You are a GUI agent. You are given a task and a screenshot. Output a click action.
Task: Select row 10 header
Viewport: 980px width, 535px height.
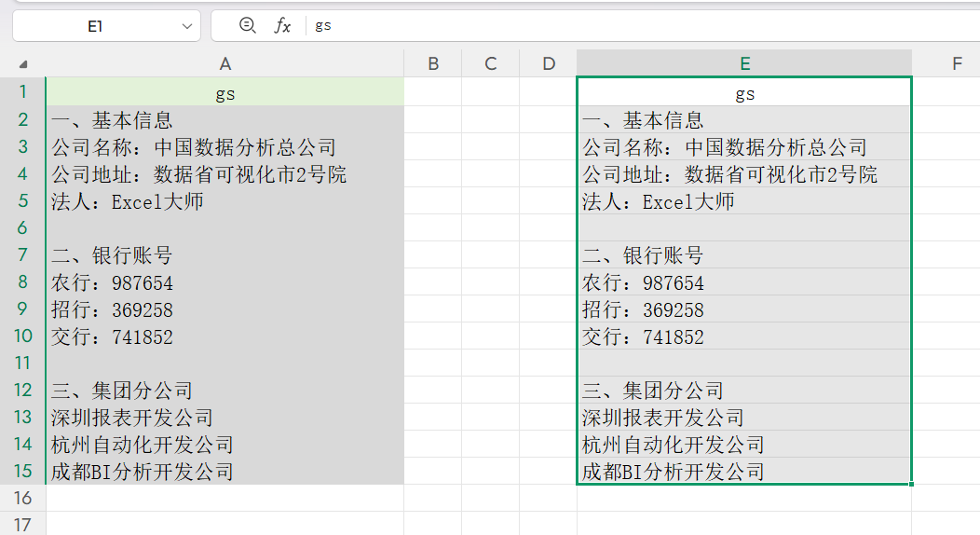22,336
